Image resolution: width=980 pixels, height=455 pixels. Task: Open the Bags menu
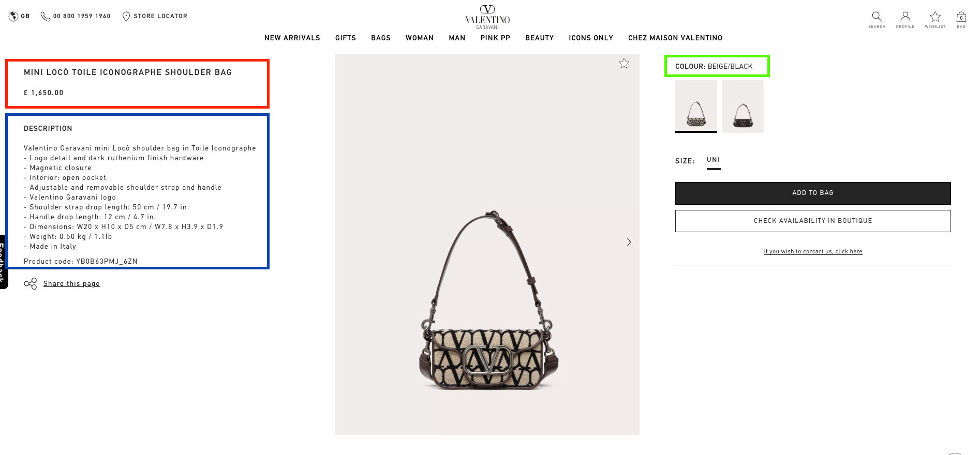(381, 38)
